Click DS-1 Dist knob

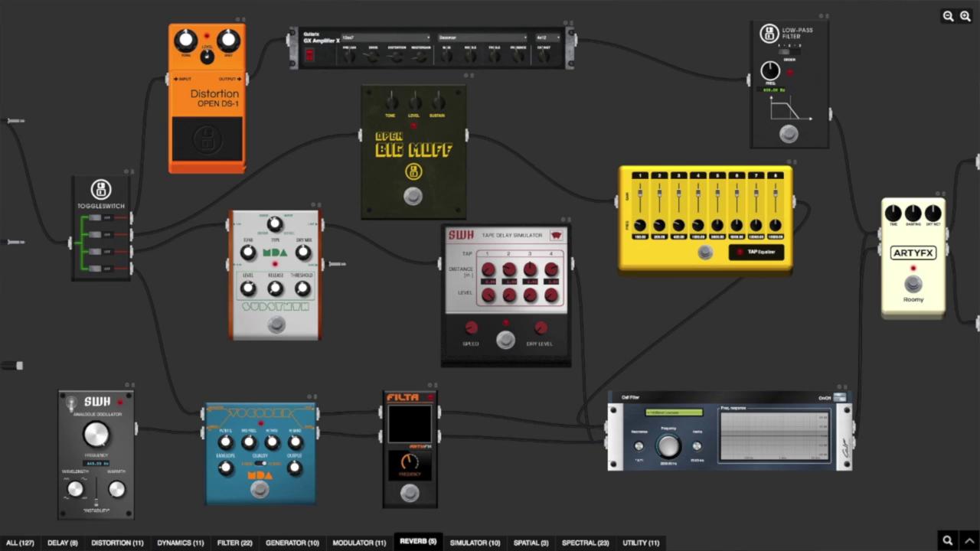(x=228, y=40)
